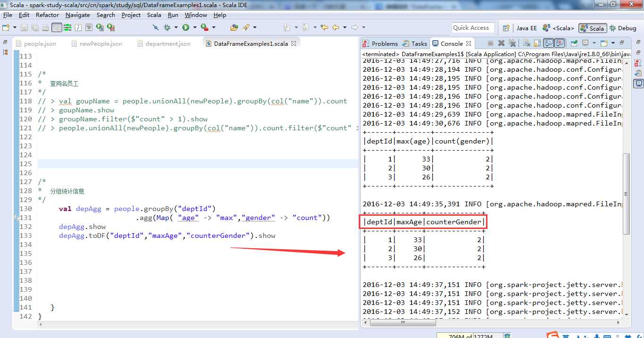Click the green dashed-lines toolbar icon
This screenshot has width=644, height=338.
67,27
